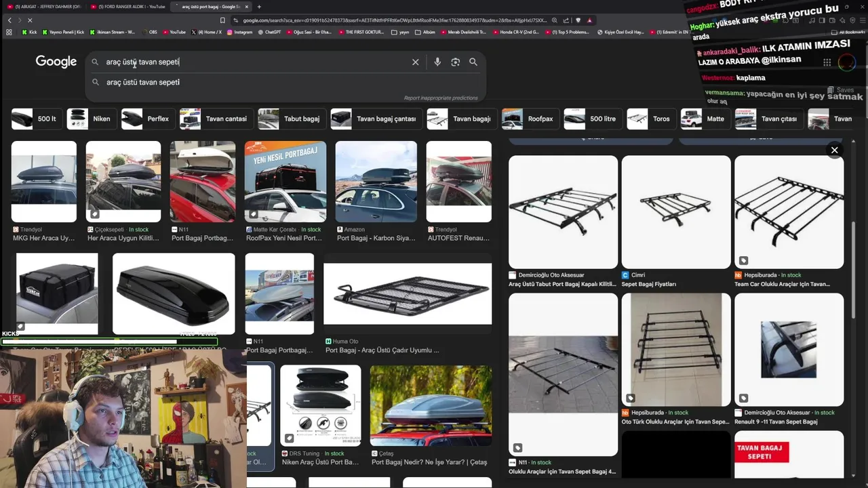The height and width of the screenshot is (488, 868).
Task: Open Hepsiburada Team Car Oluklu thumbnail
Action: [x=789, y=212]
